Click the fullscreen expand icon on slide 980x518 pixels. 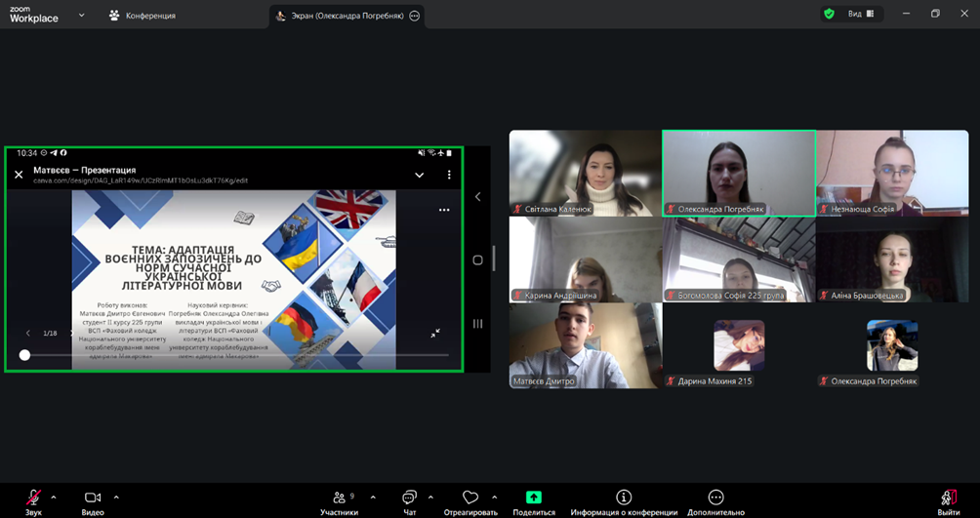(435, 333)
